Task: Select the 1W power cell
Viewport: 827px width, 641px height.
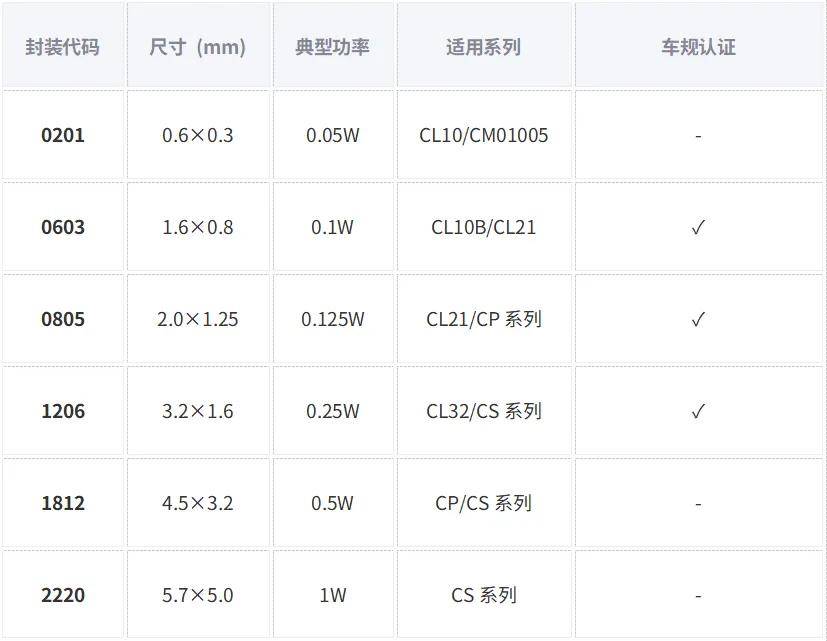Action: (333, 595)
